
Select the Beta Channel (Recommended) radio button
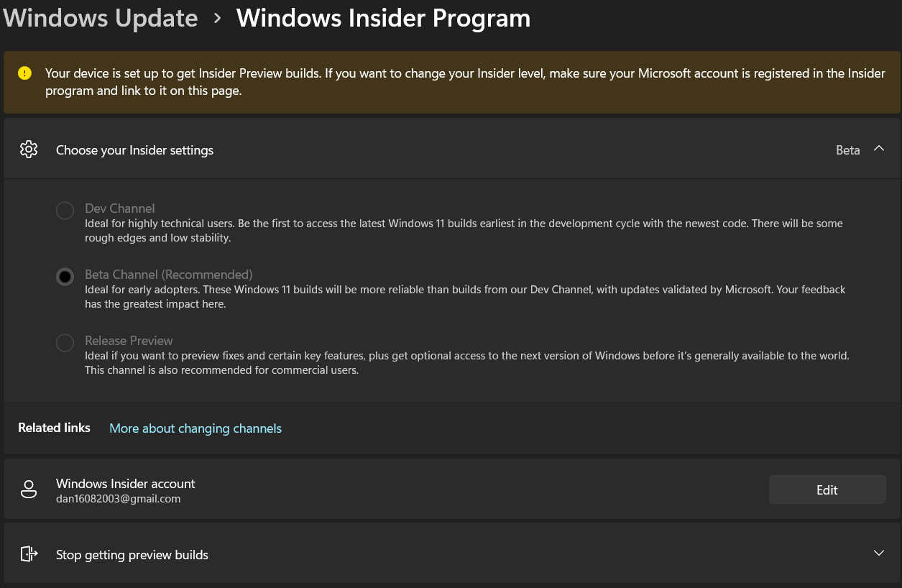pos(65,277)
